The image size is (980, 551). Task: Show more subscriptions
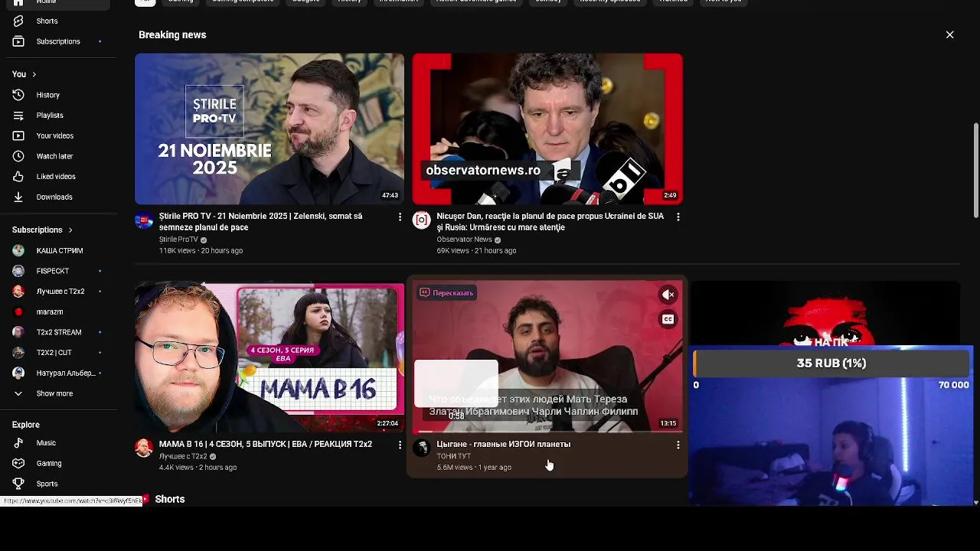(x=54, y=393)
